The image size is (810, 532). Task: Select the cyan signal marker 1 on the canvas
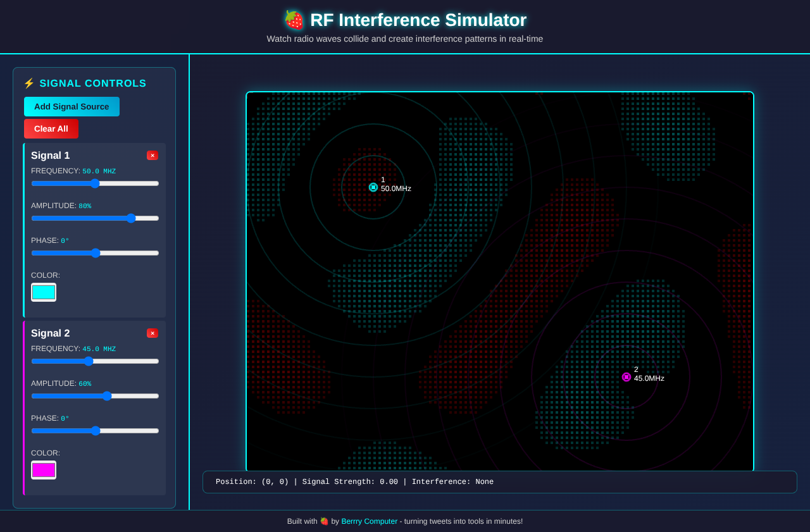[x=373, y=187]
